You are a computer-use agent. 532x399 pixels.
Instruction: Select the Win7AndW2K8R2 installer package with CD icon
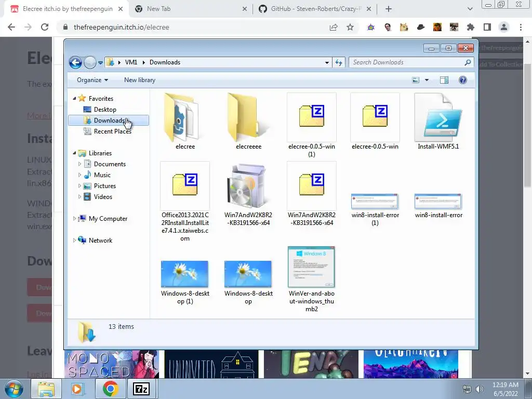click(x=247, y=194)
